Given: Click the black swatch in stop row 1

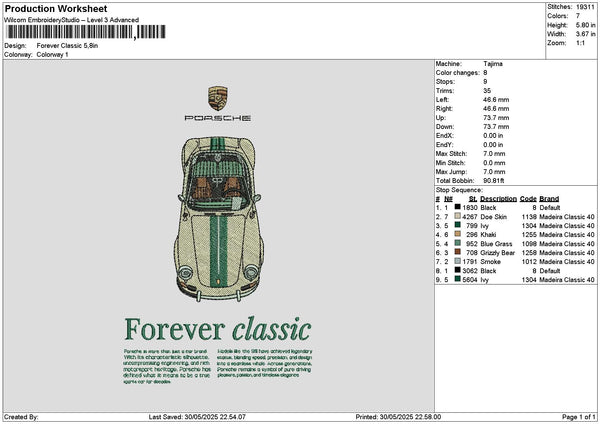Looking at the screenshot, I should coord(457,207).
